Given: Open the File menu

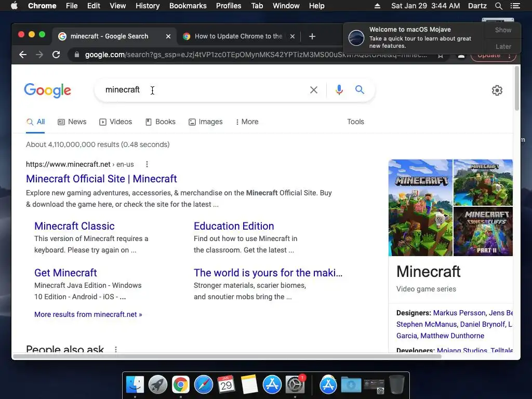Looking at the screenshot, I should [72, 6].
